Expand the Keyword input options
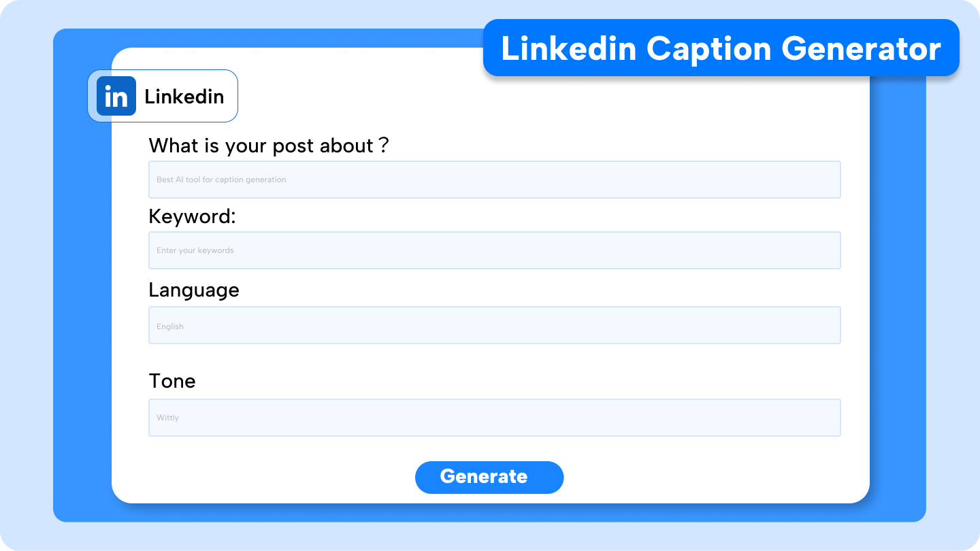This screenshot has height=551, width=980. 494,250
